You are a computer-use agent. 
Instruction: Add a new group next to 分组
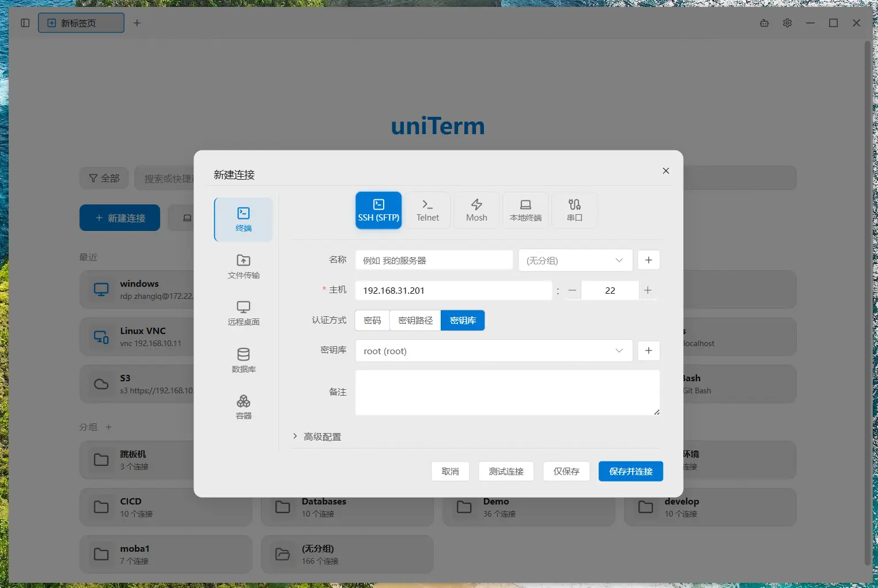[108, 427]
